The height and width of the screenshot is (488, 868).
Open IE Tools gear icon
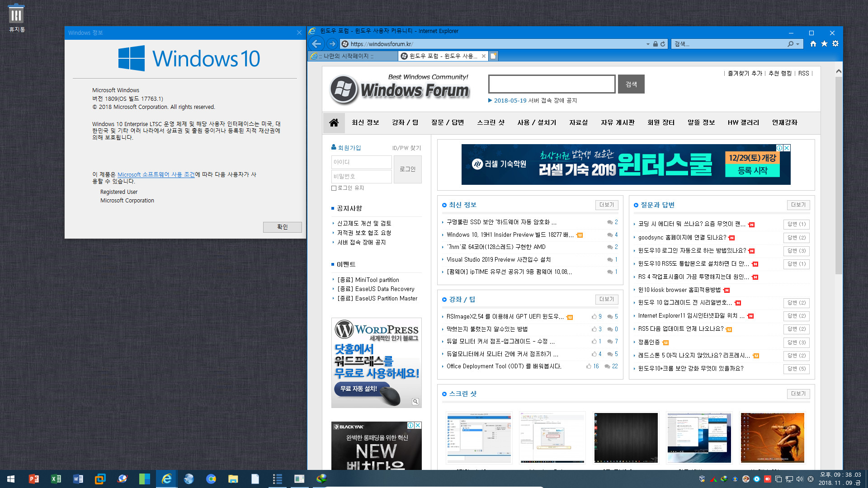(835, 44)
